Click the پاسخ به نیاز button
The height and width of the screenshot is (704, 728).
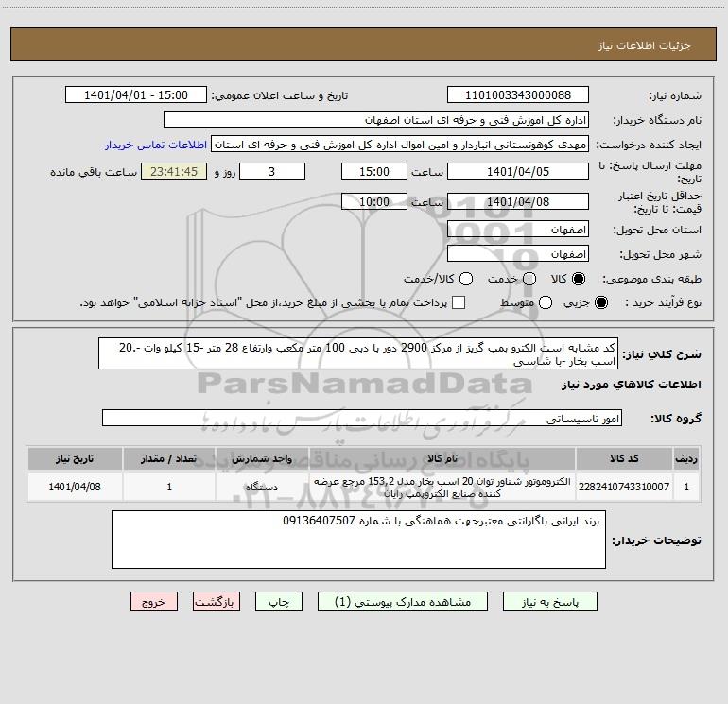549,602
